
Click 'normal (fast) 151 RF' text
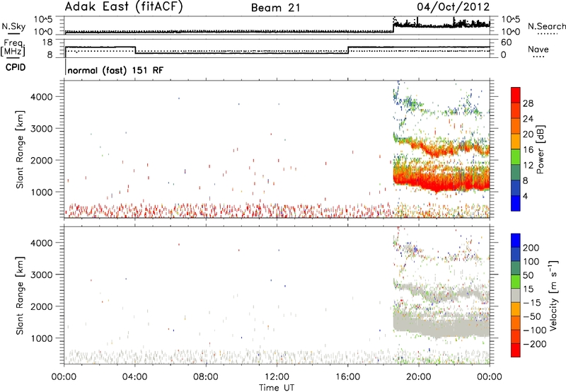[x=115, y=70]
